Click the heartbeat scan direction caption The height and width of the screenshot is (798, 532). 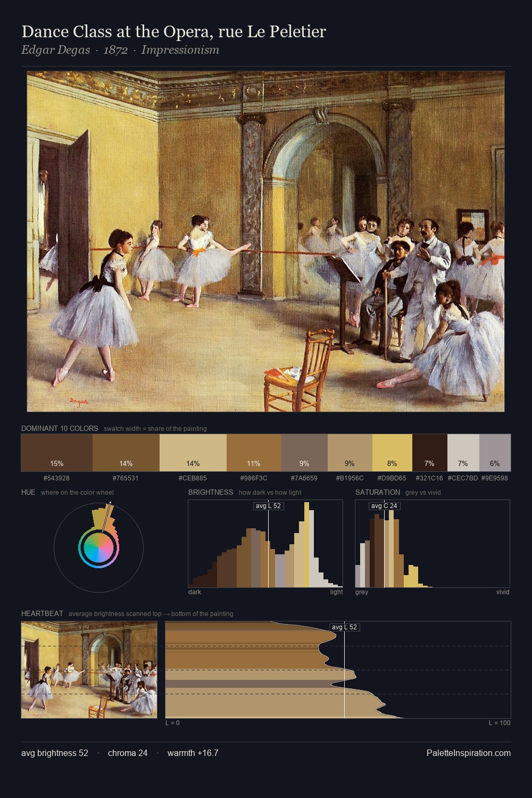[151, 614]
